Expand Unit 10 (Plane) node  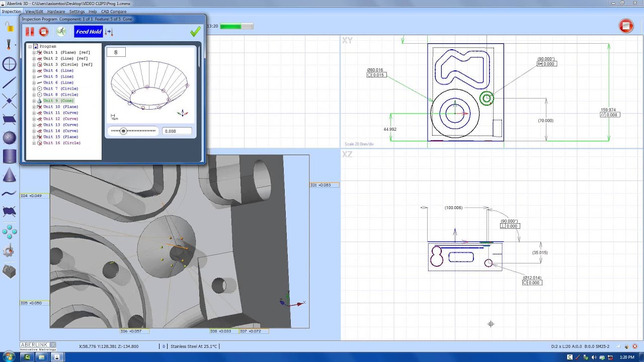pyautogui.click(x=34, y=107)
